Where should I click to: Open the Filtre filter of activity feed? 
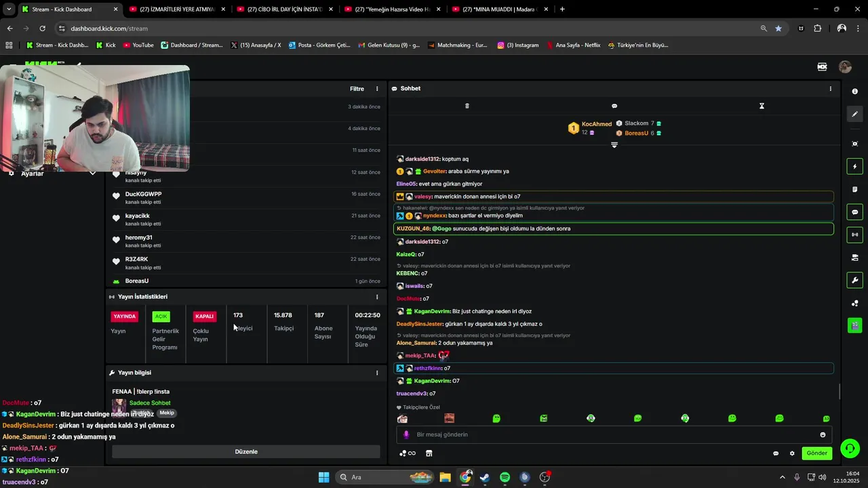pyautogui.click(x=357, y=89)
